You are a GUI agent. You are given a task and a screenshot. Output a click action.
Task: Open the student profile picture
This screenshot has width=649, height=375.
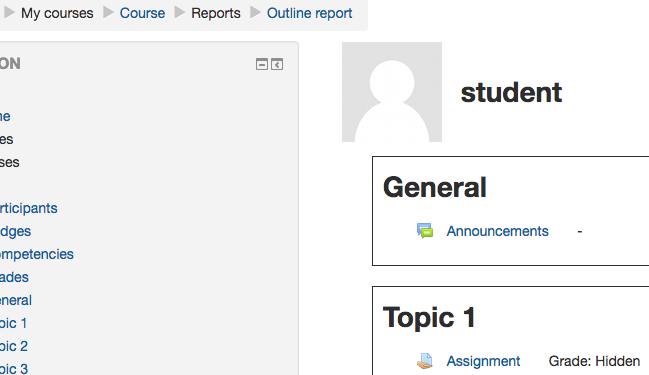[x=392, y=92]
